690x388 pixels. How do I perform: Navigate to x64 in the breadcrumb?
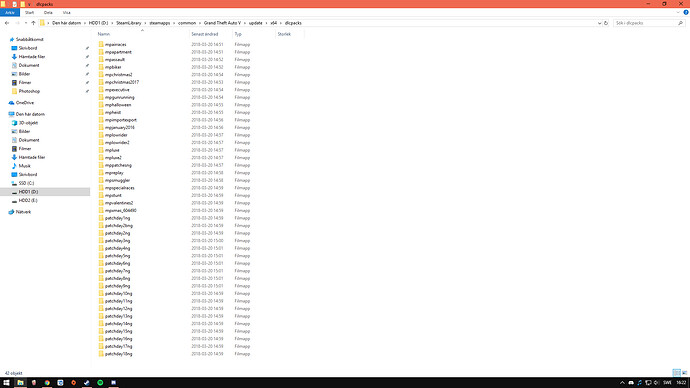(274, 23)
